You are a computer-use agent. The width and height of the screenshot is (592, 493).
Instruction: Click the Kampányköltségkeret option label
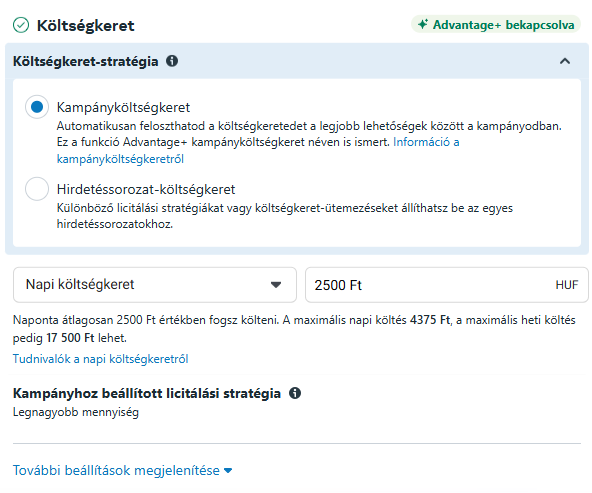[x=123, y=108]
